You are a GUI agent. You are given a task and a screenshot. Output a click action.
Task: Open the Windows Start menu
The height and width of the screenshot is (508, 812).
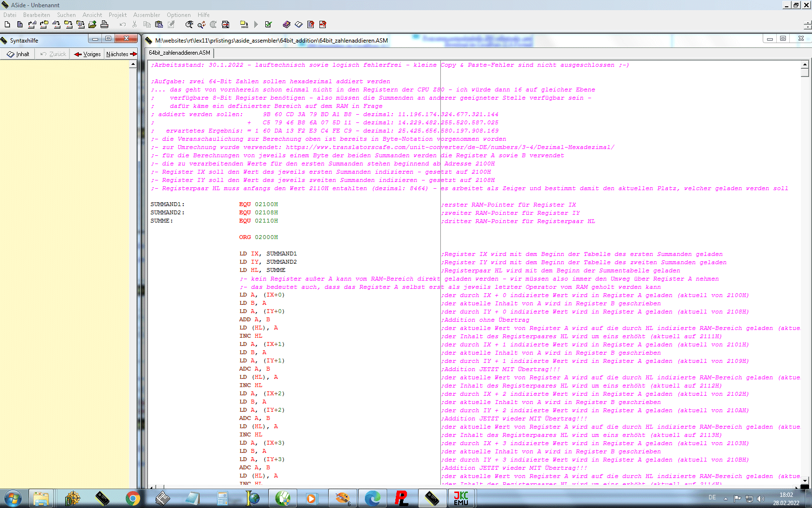pyautogui.click(x=13, y=498)
